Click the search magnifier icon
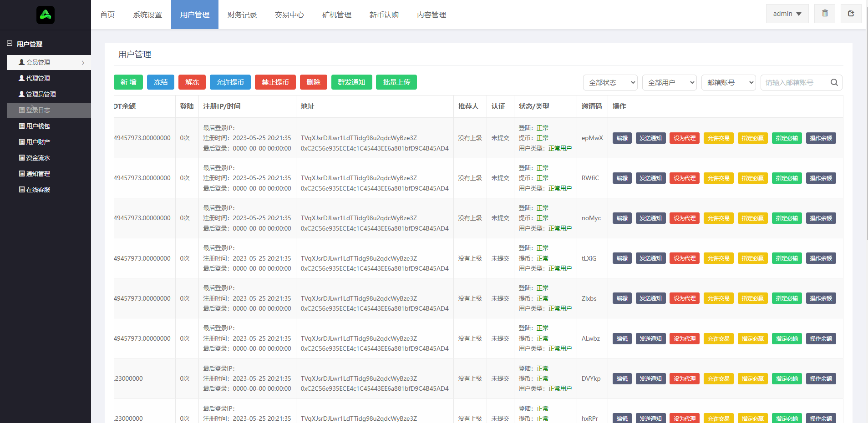The width and height of the screenshot is (868, 423). [834, 82]
